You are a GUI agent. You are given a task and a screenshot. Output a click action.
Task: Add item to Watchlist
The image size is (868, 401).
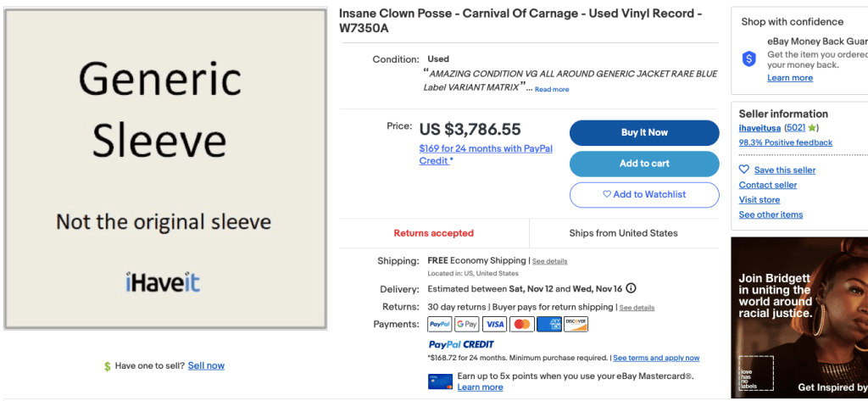point(644,194)
